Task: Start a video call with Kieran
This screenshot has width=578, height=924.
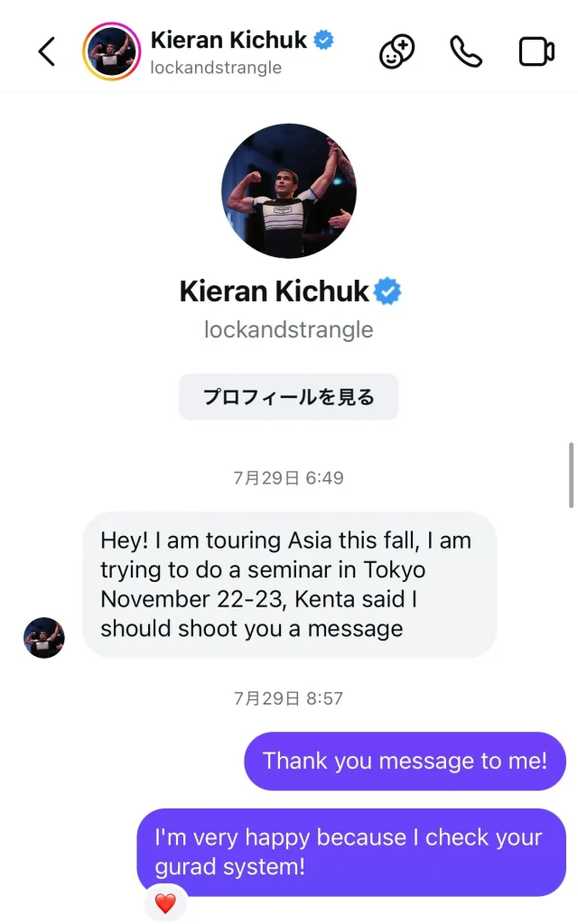Action: click(536, 51)
